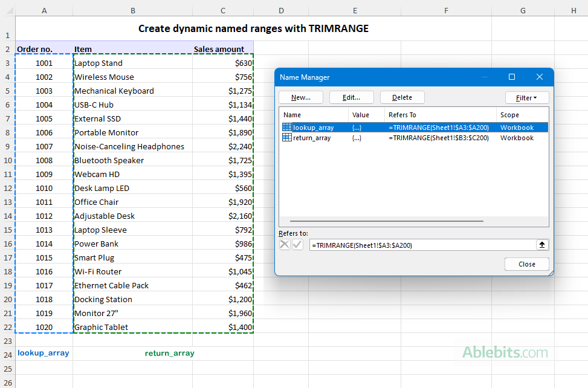The height and width of the screenshot is (388, 588).
Task: Delete the lookup_array named range
Action: pos(402,97)
